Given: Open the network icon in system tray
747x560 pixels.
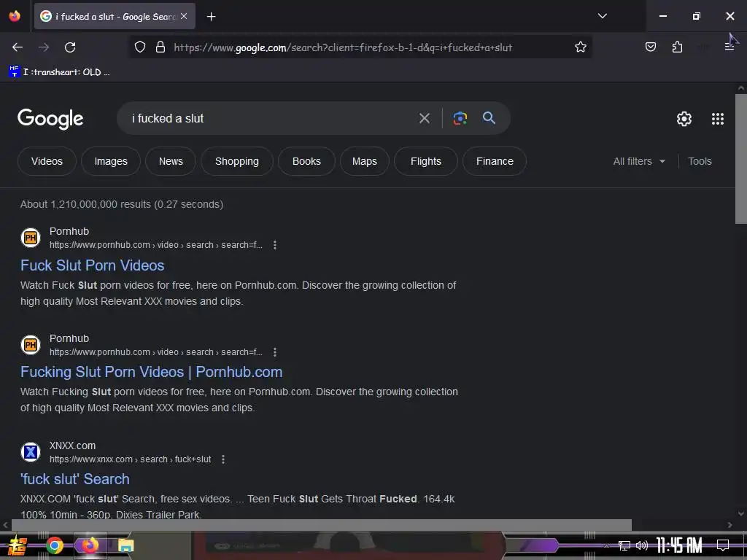Looking at the screenshot, I should click(624, 545).
